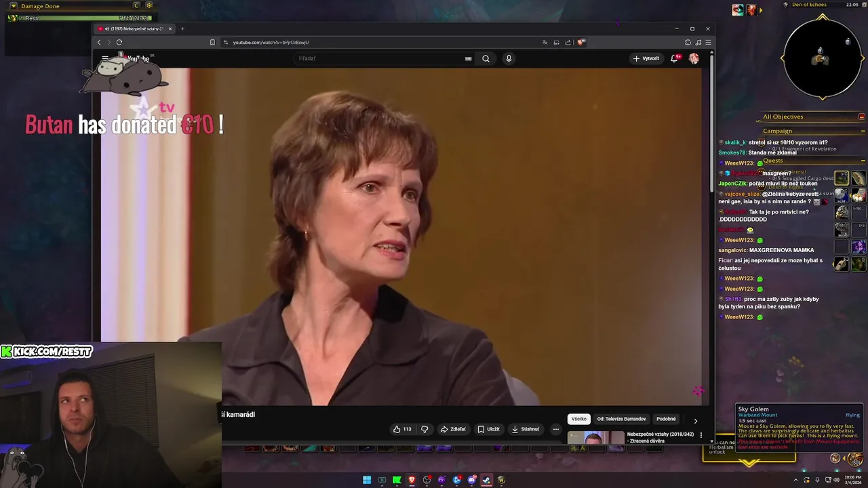Click the translate page icon
The image size is (868, 488).
(545, 42)
